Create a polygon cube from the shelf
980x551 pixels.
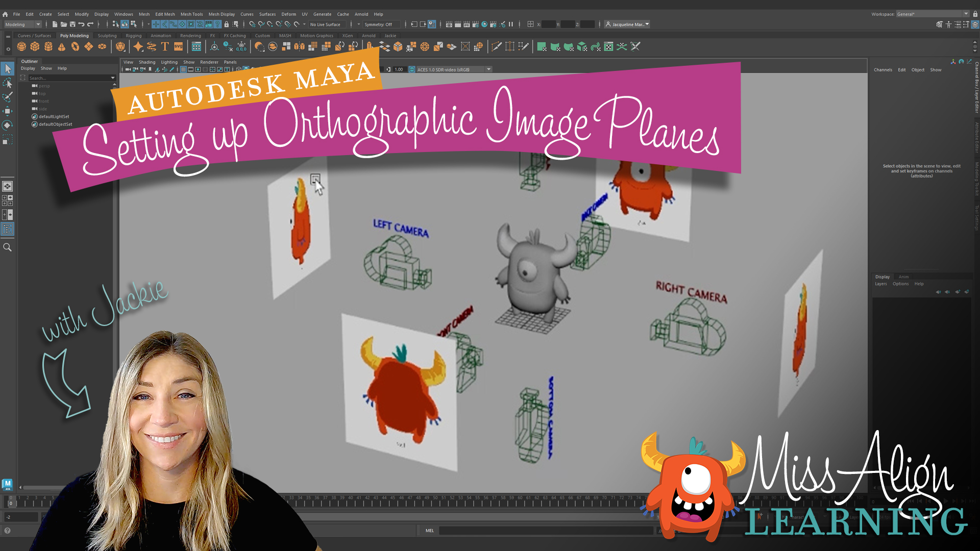point(35,47)
